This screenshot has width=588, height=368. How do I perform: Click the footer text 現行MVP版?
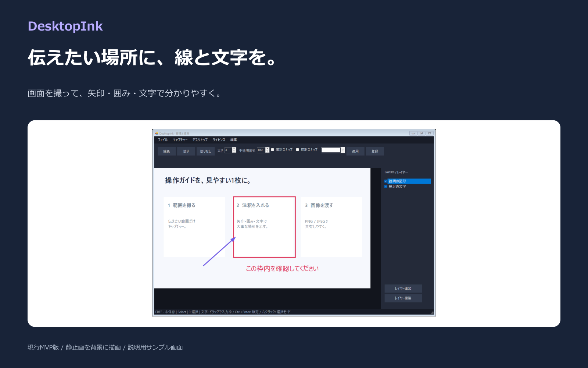(43, 347)
